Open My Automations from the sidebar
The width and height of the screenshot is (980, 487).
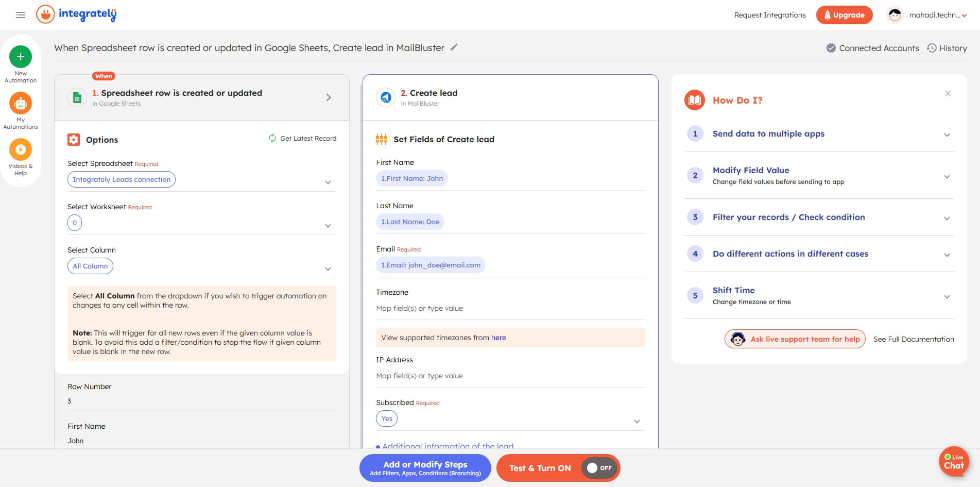point(21,104)
